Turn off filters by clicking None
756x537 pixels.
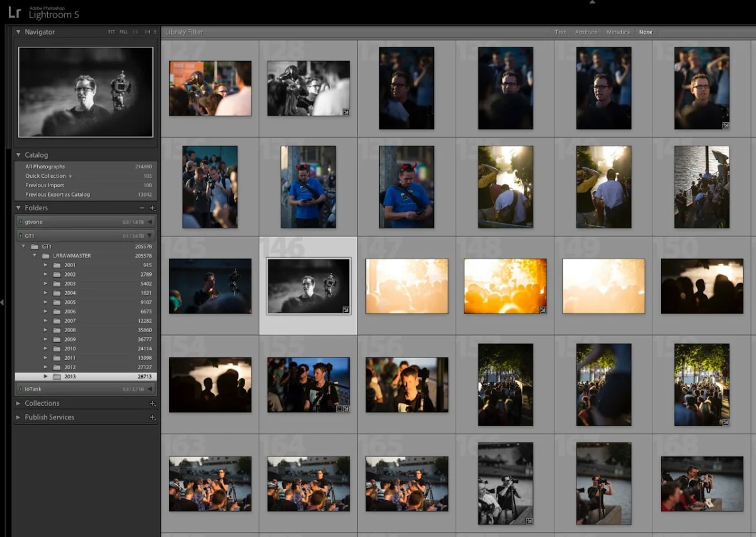coord(646,32)
